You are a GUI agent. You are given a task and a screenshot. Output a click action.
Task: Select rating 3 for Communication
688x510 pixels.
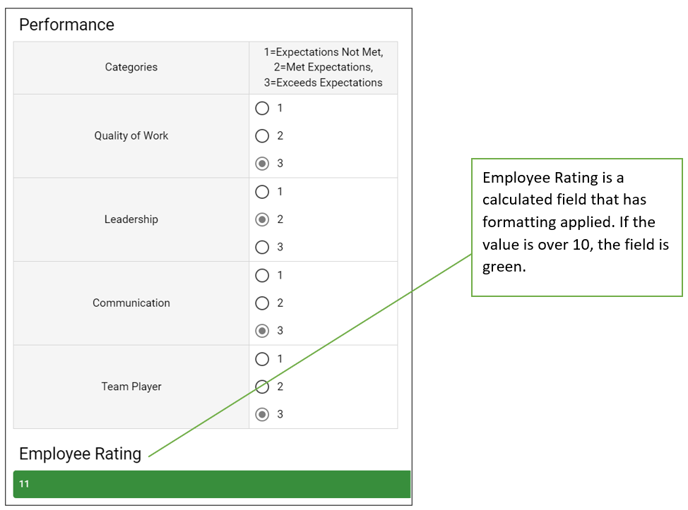[x=263, y=331]
